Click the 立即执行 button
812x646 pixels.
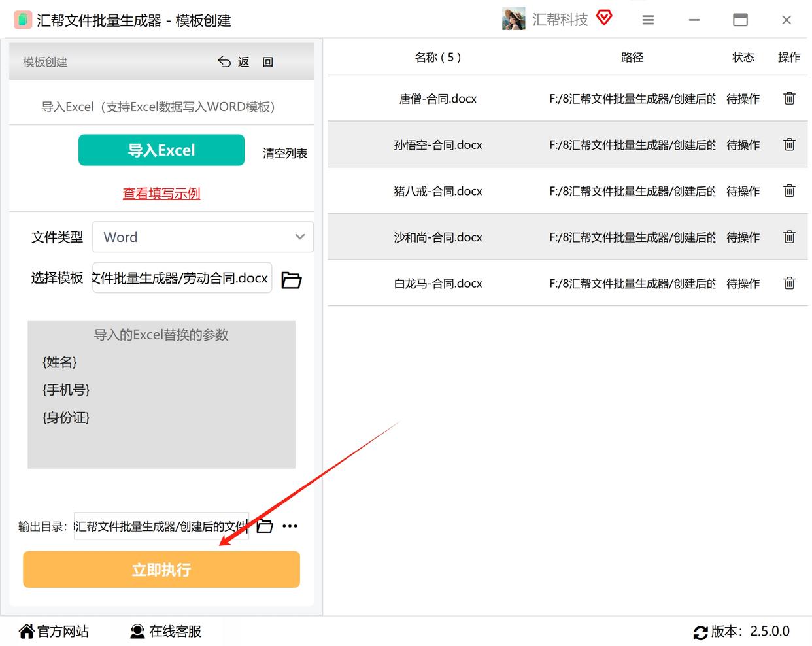pos(161,569)
